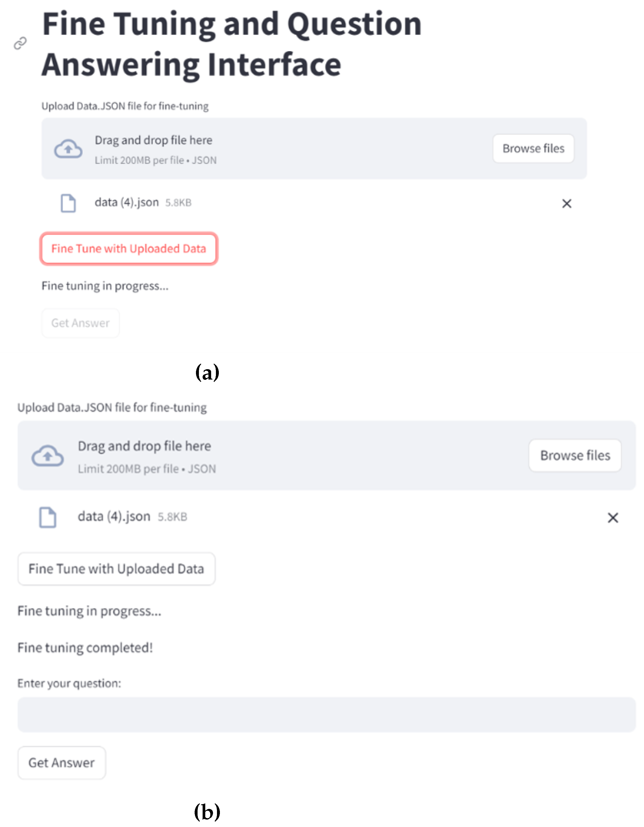The height and width of the screenshot is (827, 644).
Task: Click the file icon next to data (4).json in panel (a)
Action: (x=68, y=203)
